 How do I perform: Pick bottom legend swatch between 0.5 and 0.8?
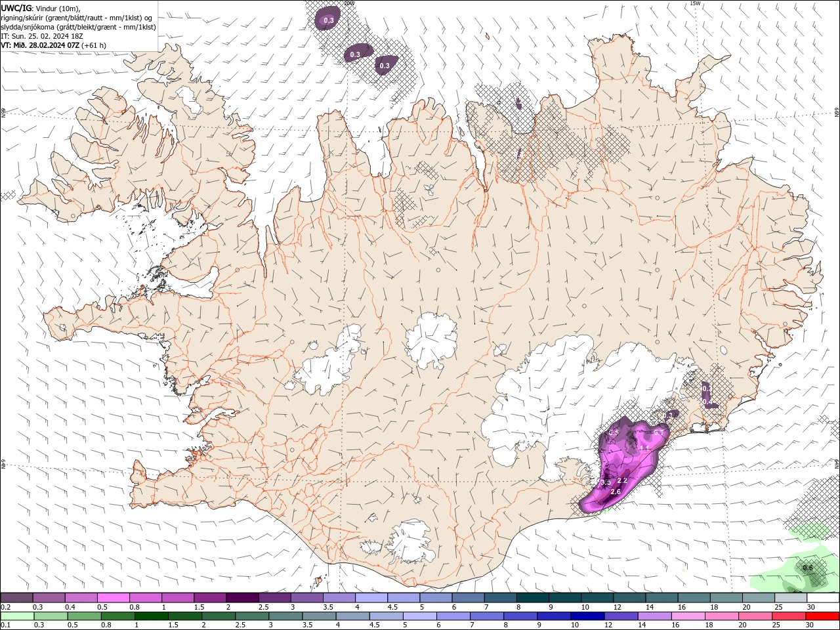pos(84,616)
